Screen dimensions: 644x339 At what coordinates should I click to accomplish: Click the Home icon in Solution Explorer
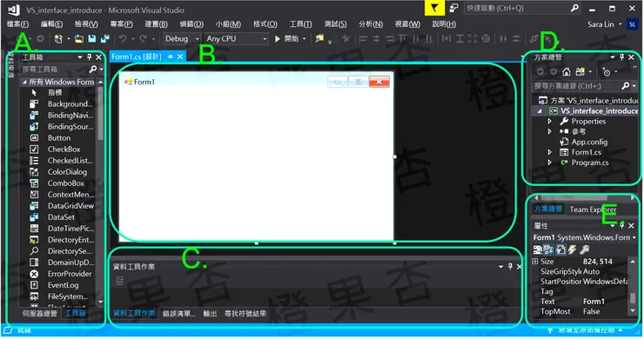click(567, 71)
